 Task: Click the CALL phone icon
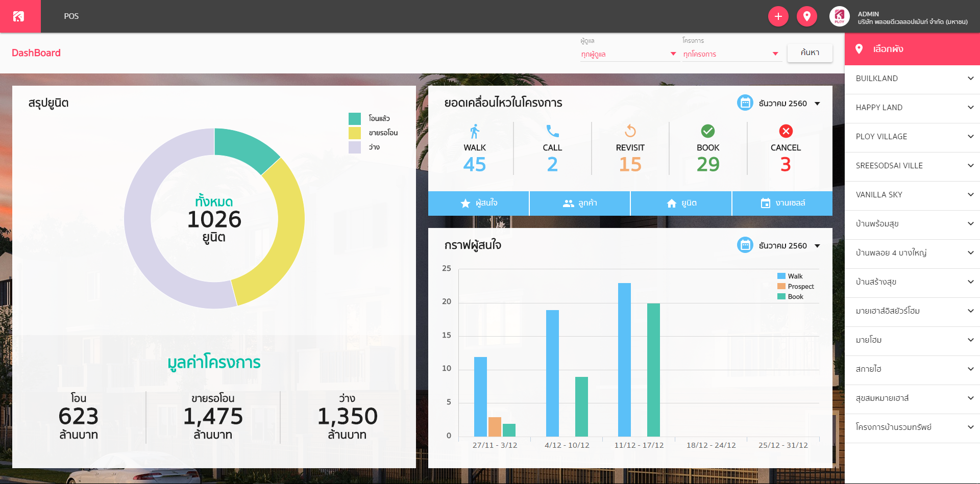[x=552, y=132]
